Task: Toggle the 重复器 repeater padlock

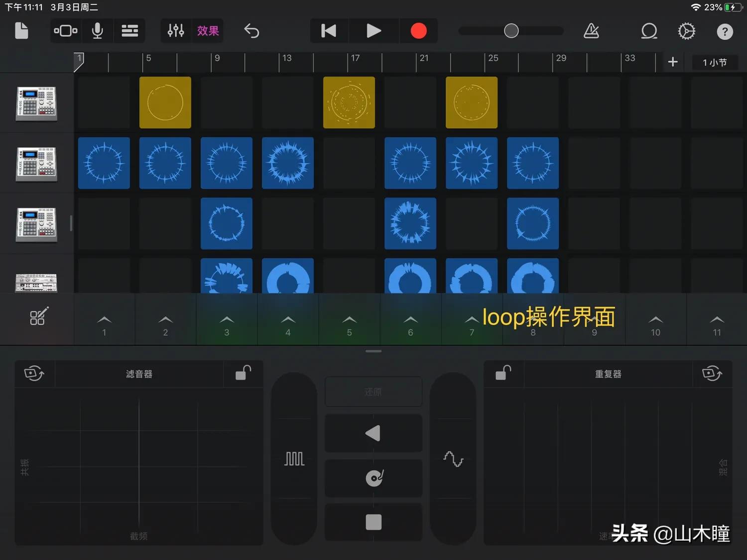Action: [503, 373]
